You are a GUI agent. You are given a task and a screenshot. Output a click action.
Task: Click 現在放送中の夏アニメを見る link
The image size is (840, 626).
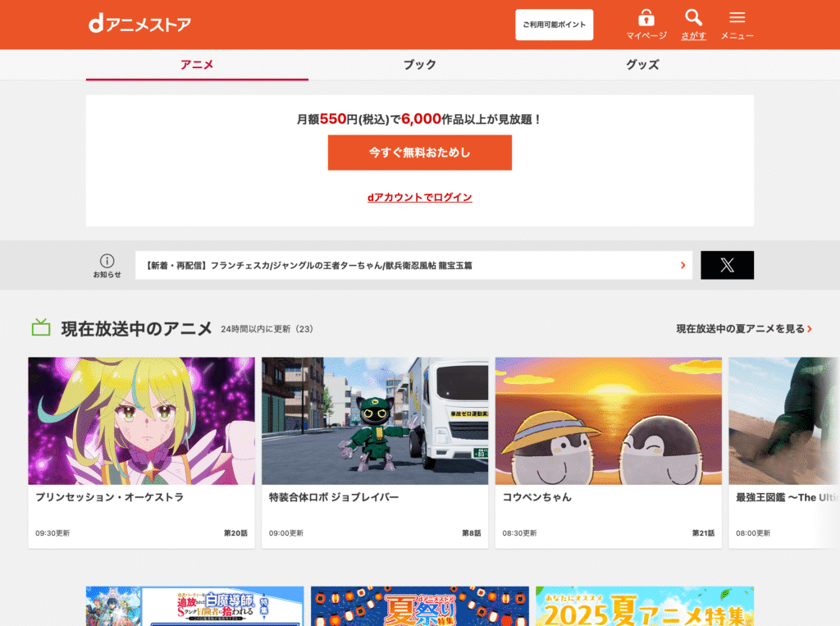pos(744,328)
